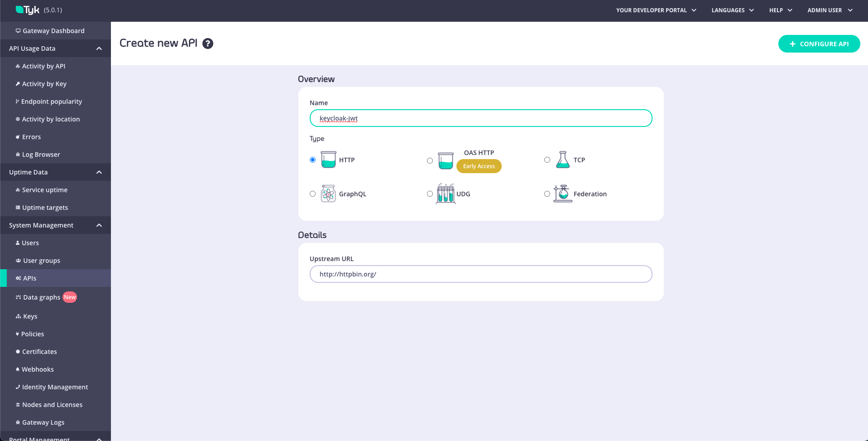
Task: Collapse the API Usage Data section
Action: (x=99, y=48)
